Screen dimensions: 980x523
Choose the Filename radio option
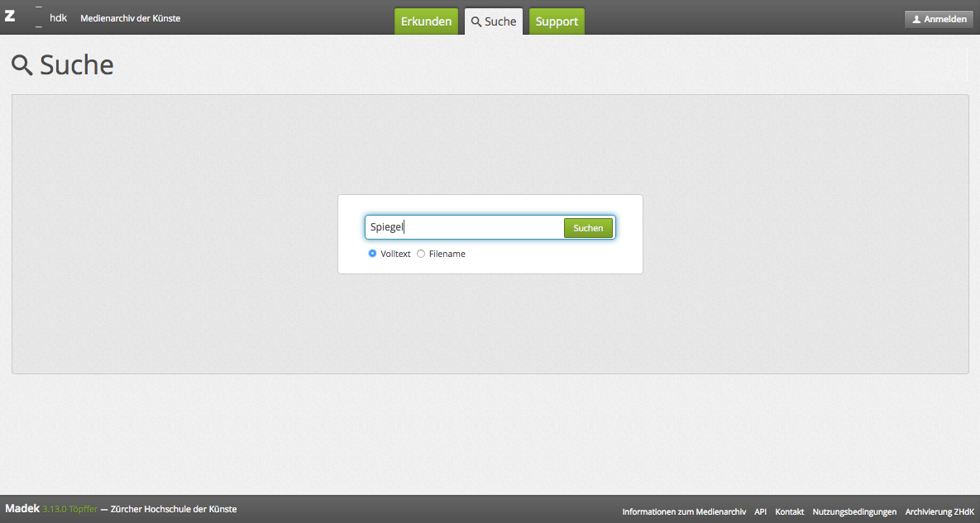(421, 254)
